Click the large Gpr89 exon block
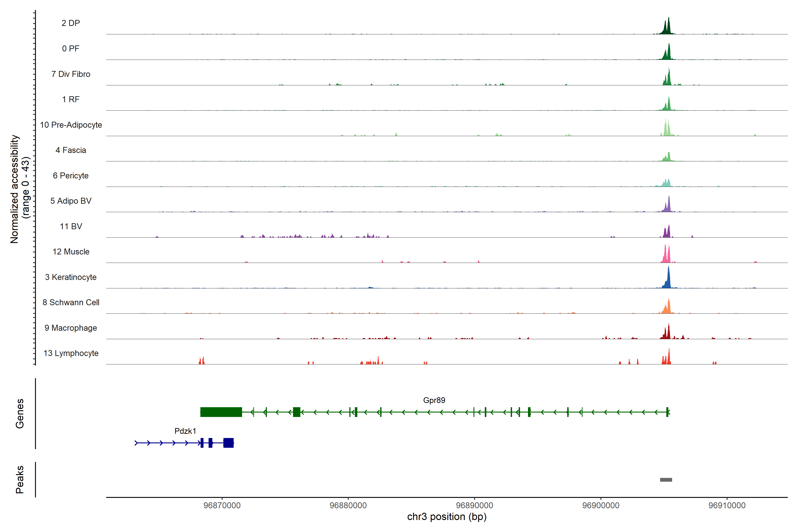The width and height of the screenshot is (798, 532). tap(221, 412)
